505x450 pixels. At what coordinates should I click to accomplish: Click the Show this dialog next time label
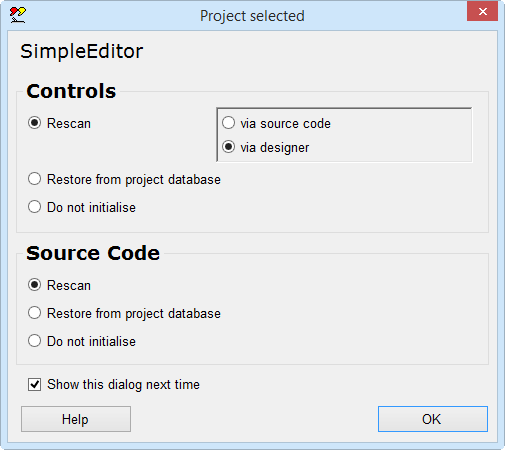[x=123, y=385]
